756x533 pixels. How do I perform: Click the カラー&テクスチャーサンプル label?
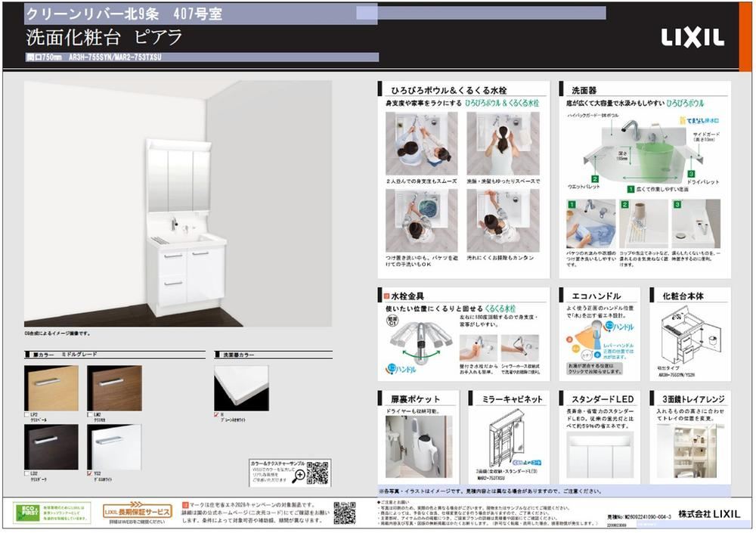pos(277,463)
